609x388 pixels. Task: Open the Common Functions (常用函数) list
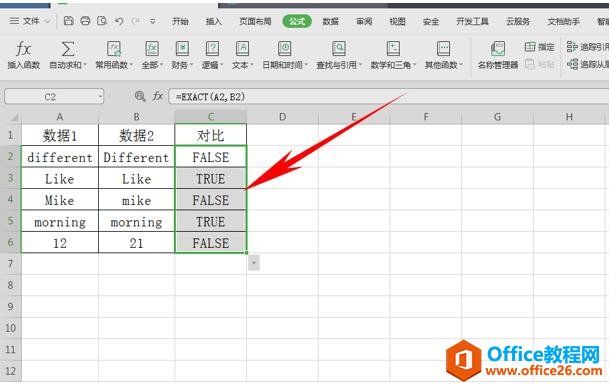click(x=114, y=55)
